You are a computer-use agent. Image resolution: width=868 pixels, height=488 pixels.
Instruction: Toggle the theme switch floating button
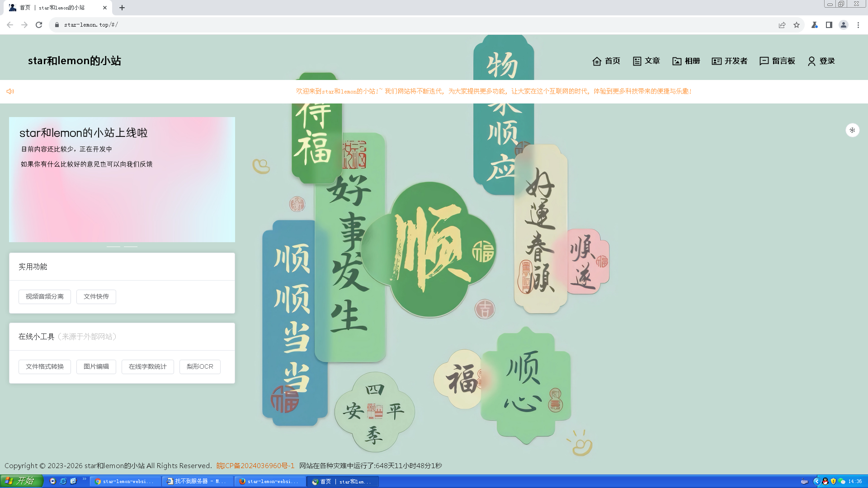852,130
